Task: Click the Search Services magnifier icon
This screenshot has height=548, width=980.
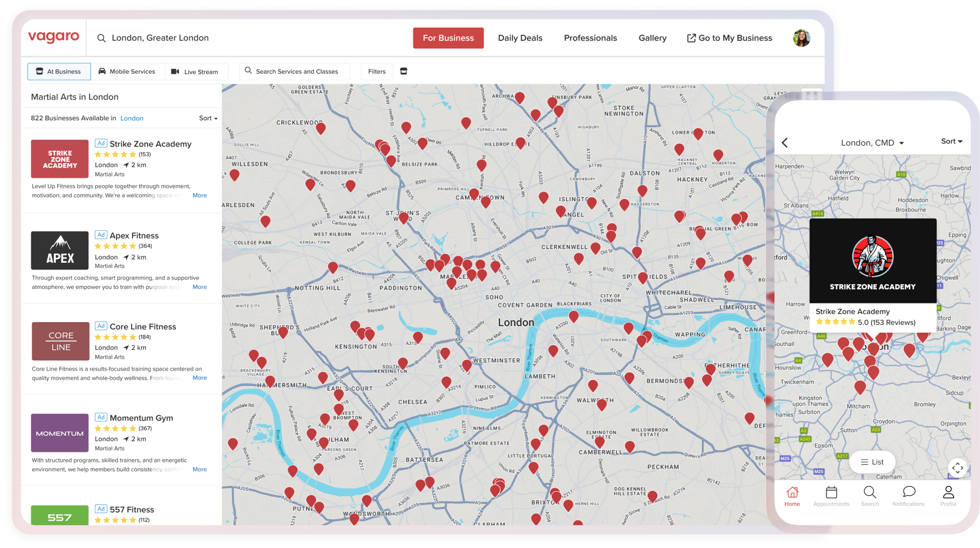Action: pos(248,70)
